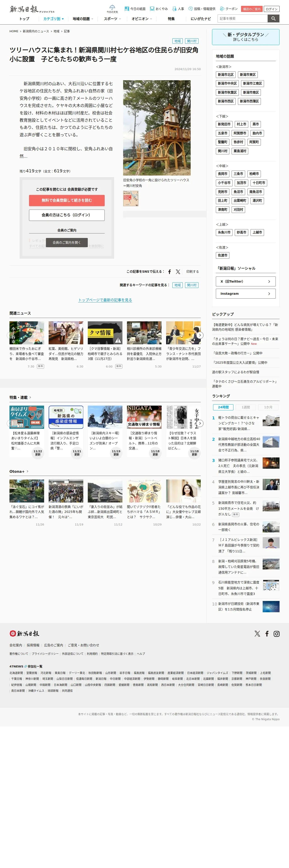Open X (旧Twitter) social link
This screenshot has width=289, height=868.
tap(246, 281)
